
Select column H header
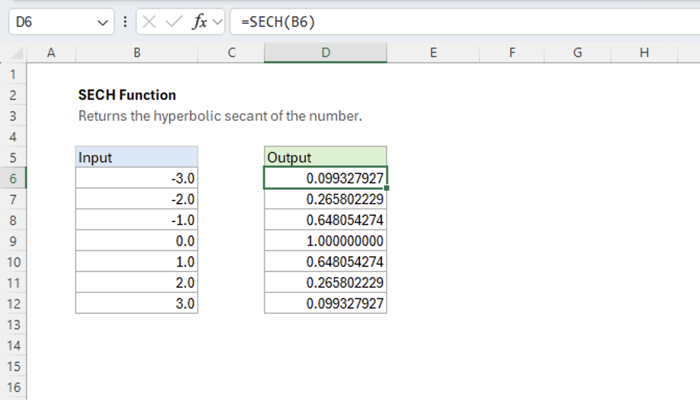coord(644,53)
